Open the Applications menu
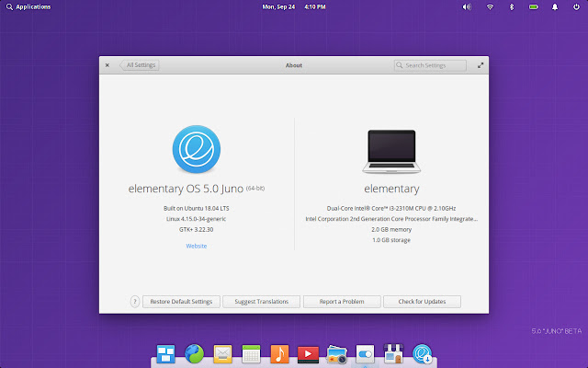The height and width of the screenshot is (368, 588). [x=28, y=6]
